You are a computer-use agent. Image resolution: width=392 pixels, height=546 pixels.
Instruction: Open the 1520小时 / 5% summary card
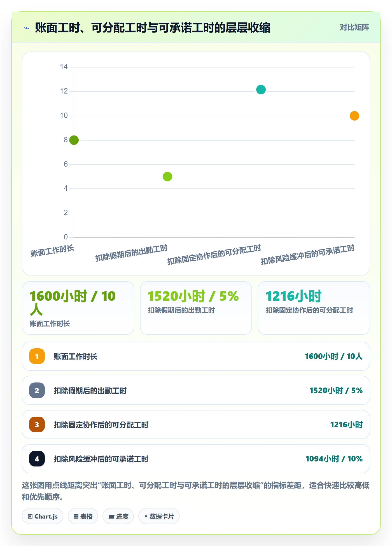pos(196,308)
